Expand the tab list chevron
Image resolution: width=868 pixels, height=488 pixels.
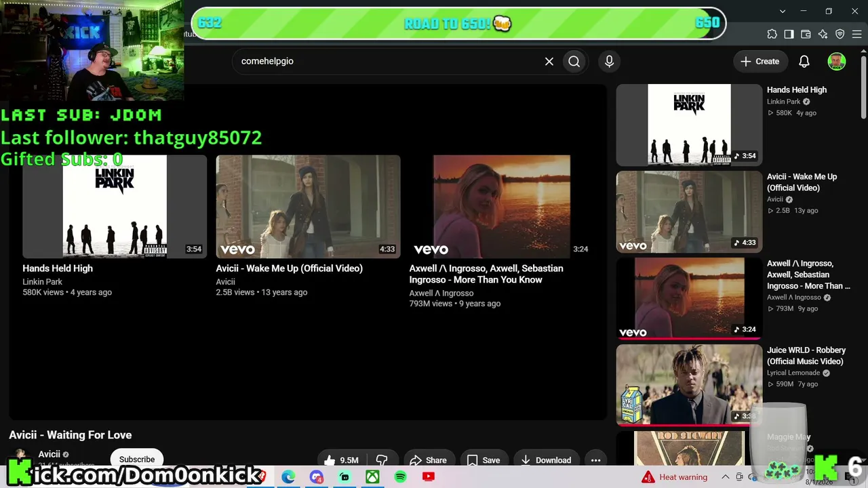tap(783, 12)
